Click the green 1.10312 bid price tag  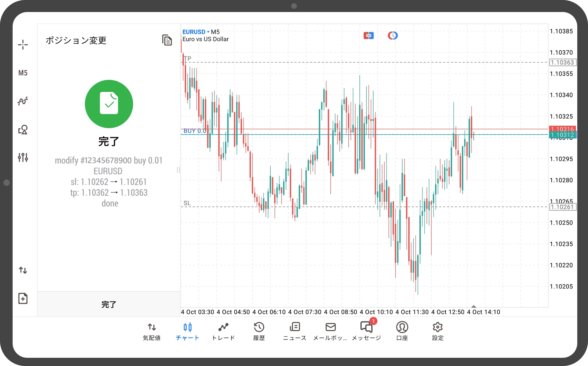[x=563, y=135]
